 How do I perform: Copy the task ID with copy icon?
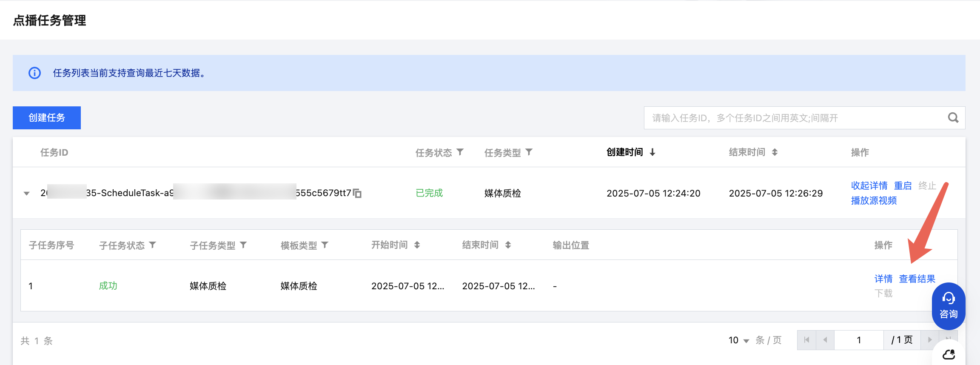tap(357, 194)
